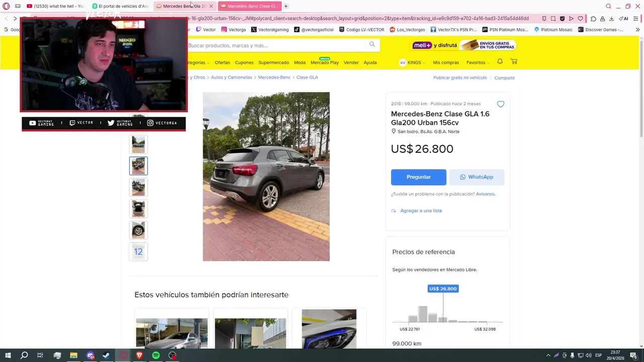The height and width of the screenshot is (362, 644).
Task: Open the 'Autos y Camionetas' breadcrumb
Action: point(231,77)
